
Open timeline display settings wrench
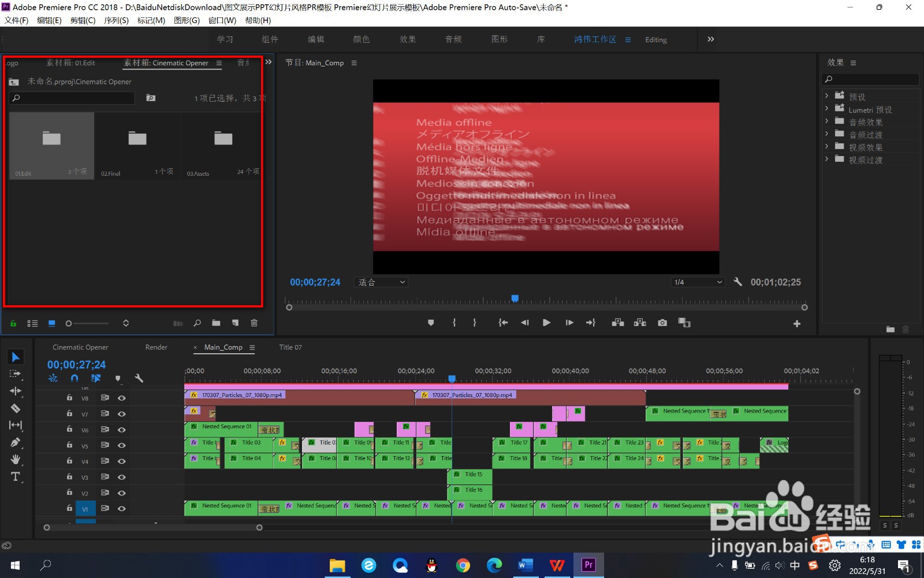[139, 378]
